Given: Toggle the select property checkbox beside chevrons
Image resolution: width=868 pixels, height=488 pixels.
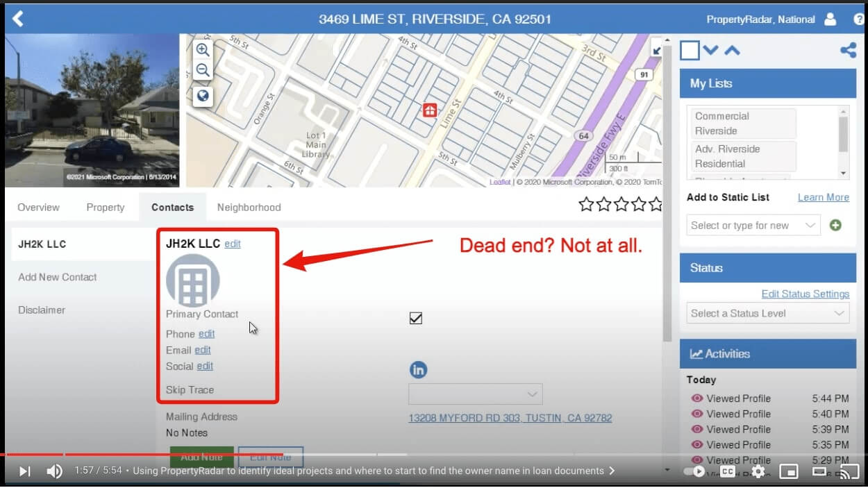Looking at the screenshot, I should click(x=690, y=50).
